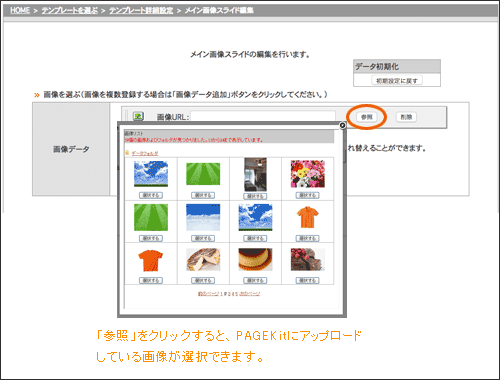
Task: Click 選択する under the orange T-shirt
Action: (x=151, y=280)
